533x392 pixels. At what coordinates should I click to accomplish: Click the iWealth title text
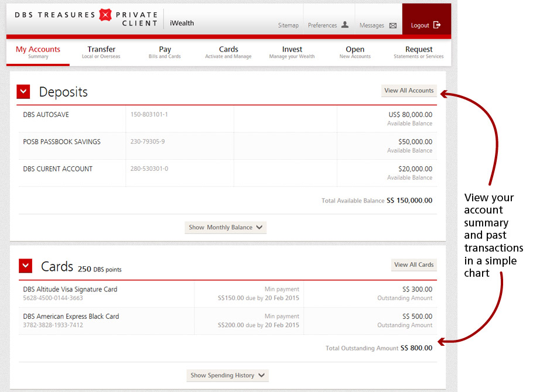pos(182,23)
